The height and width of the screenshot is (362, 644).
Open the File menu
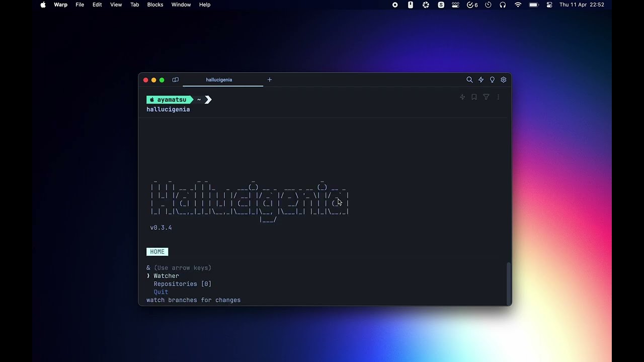(80, 5)
